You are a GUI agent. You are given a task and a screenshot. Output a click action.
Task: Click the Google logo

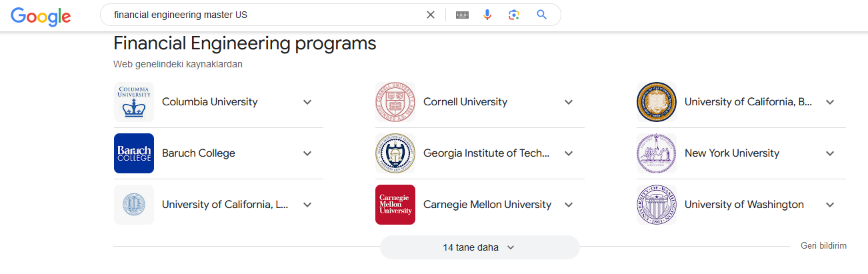(x=41, y=16)
